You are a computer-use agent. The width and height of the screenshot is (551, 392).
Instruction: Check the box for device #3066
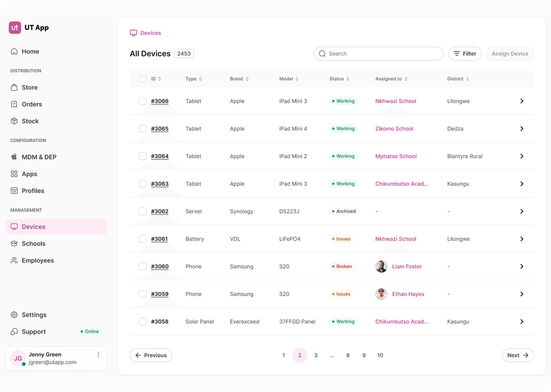coord(143,101)
